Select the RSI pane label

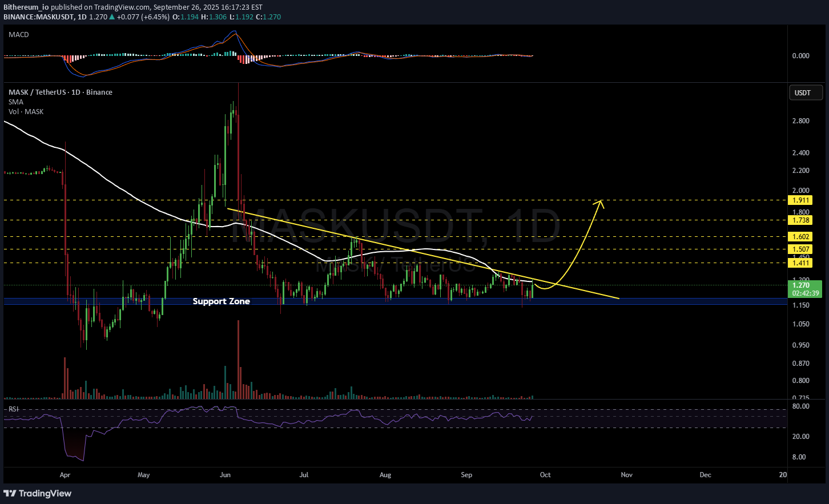13,409
